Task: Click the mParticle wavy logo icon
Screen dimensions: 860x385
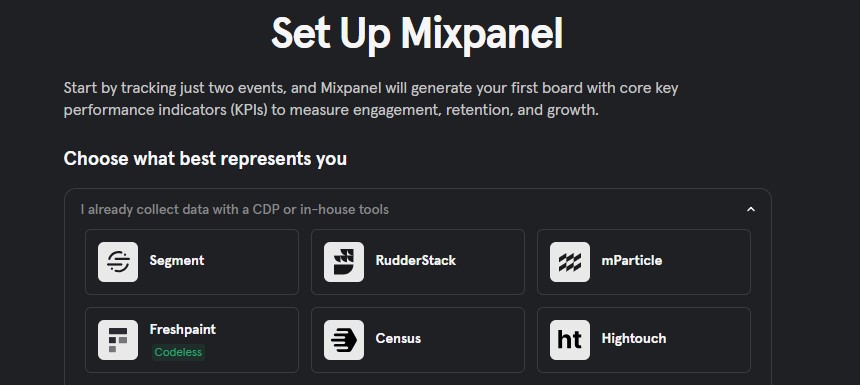Action: pyautogui.click(x=570, y=262)
